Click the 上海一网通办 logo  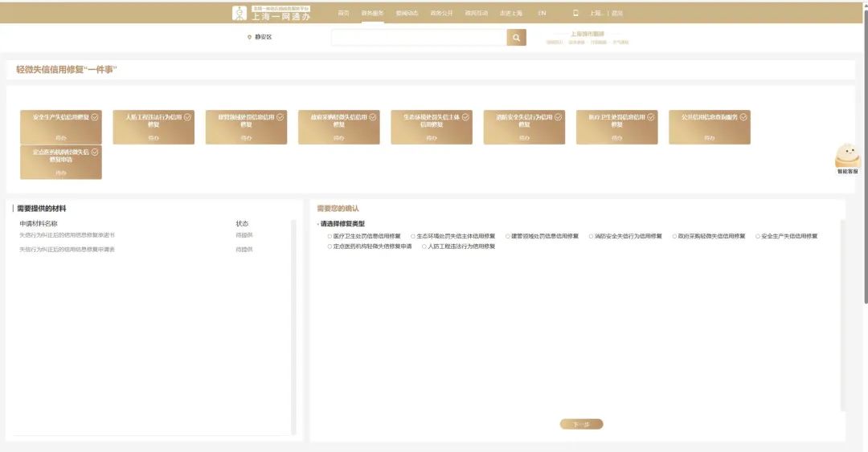pos(271,13)
